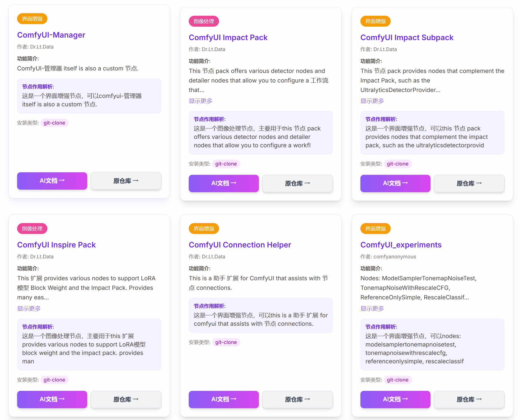This screenshot has width=520, height=420.
Task: Open AI文档 for ComfyUI Inspire Pack
Action: 52,399
